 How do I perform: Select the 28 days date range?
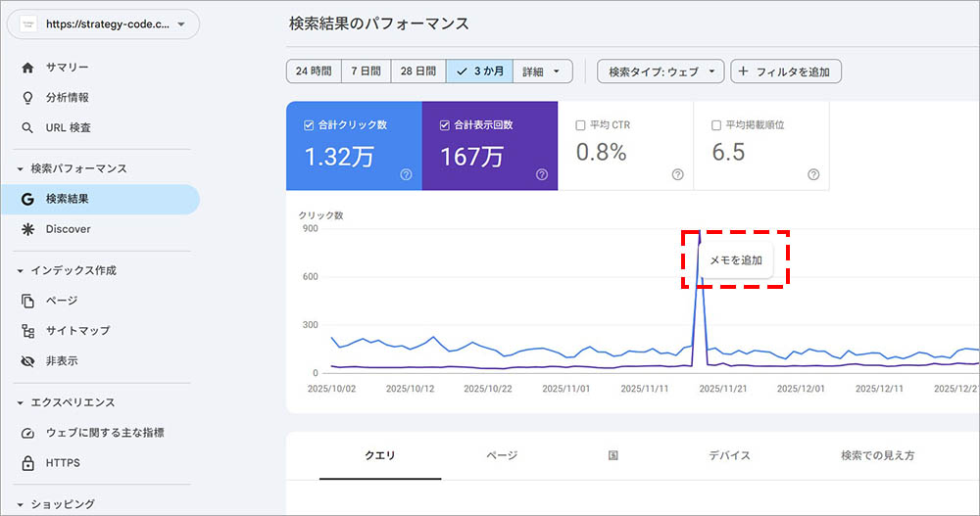[417, 71]
